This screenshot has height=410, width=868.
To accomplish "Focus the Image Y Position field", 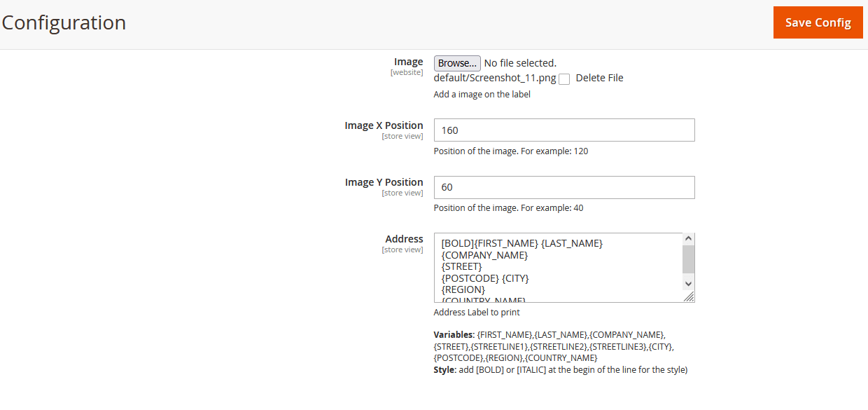I will 563,187.
